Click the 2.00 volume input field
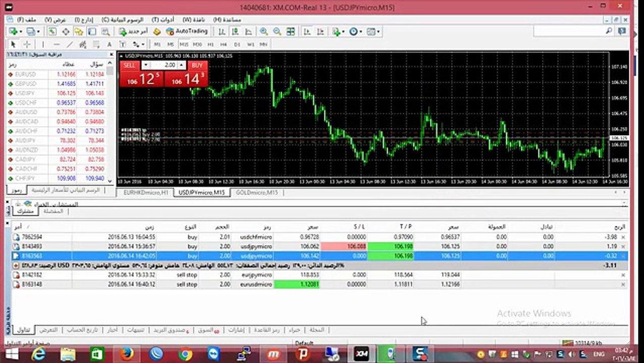The height and width of the screenshot is (363, 644). (164, 65)
